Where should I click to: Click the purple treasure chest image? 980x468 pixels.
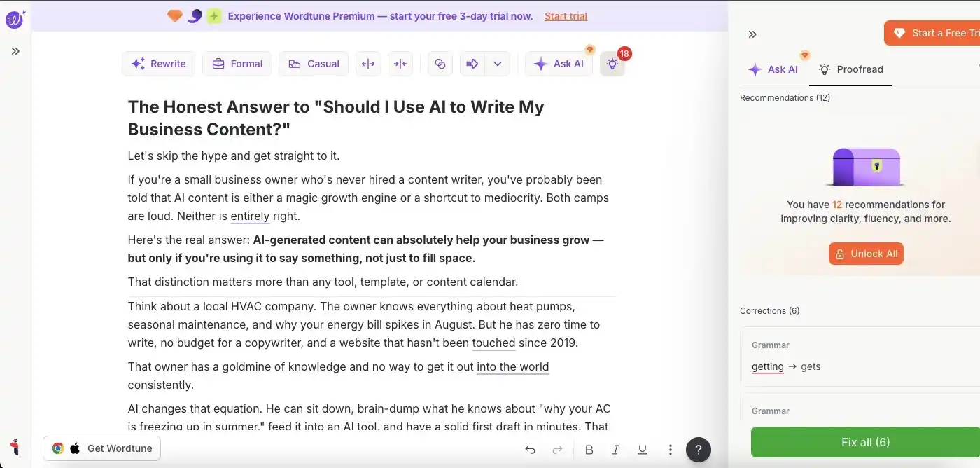865,167
